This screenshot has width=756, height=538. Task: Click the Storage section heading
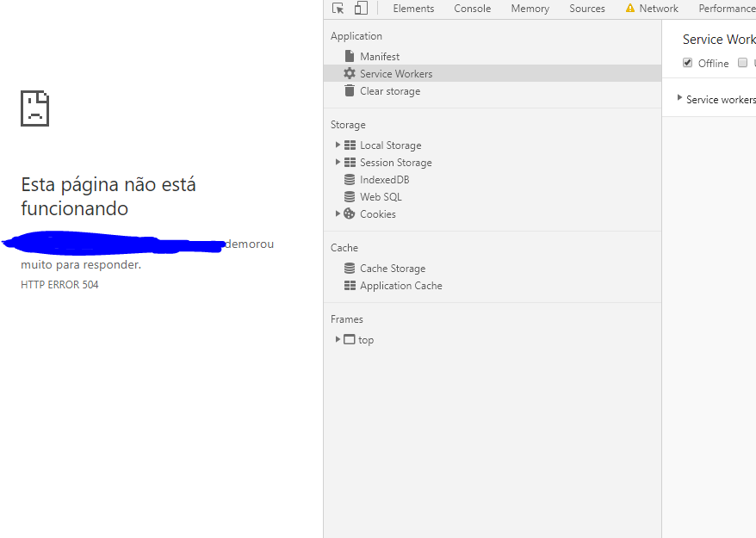click(x=348, y=125)
